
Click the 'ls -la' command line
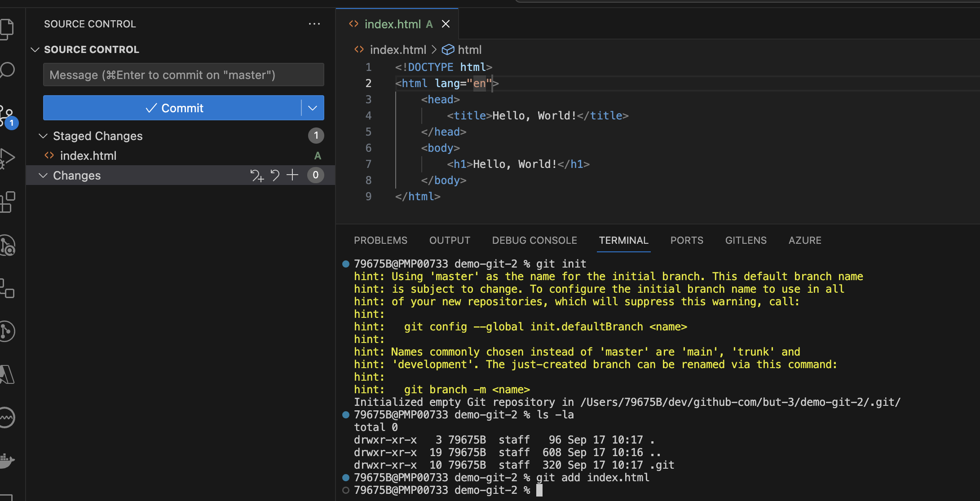(x=464, y=414)
